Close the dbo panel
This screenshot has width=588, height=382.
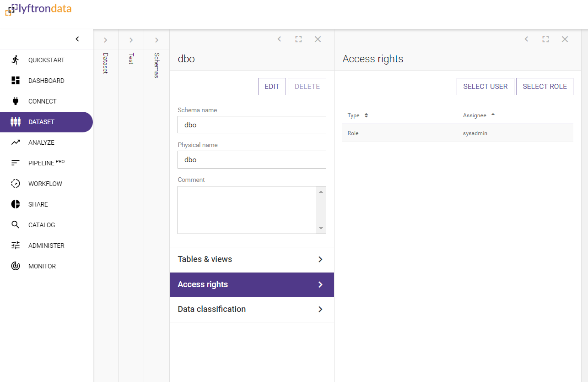pyautogui.click(x=318, y=39)
